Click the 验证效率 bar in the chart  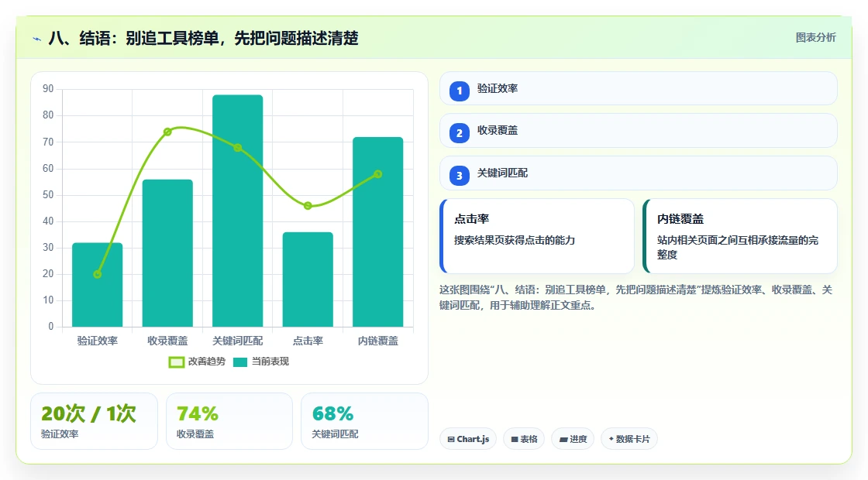[x=98, y=285]
